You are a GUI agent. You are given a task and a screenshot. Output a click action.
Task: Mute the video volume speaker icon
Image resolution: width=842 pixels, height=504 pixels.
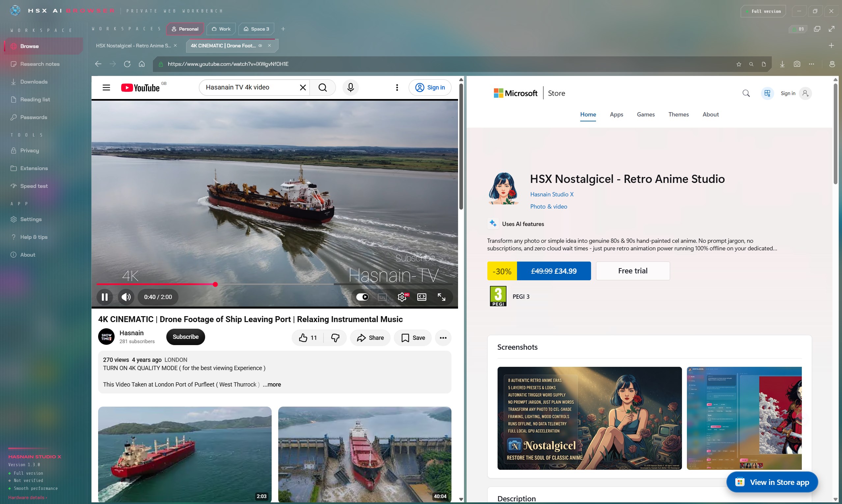pyautogui.click(x=126, y=297)
